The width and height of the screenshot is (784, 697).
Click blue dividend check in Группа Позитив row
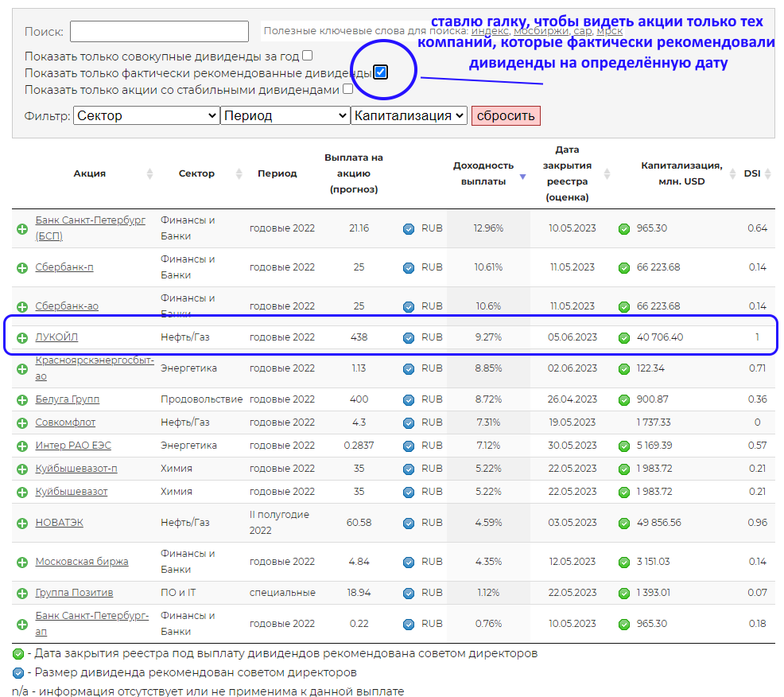(x=409, y=594)
